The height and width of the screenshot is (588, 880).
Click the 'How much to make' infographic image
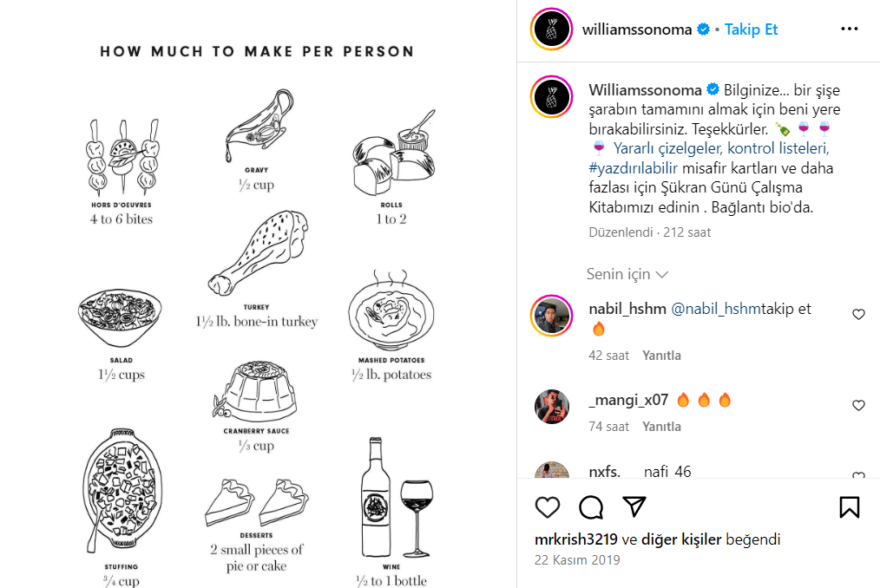tap(258, 294)
